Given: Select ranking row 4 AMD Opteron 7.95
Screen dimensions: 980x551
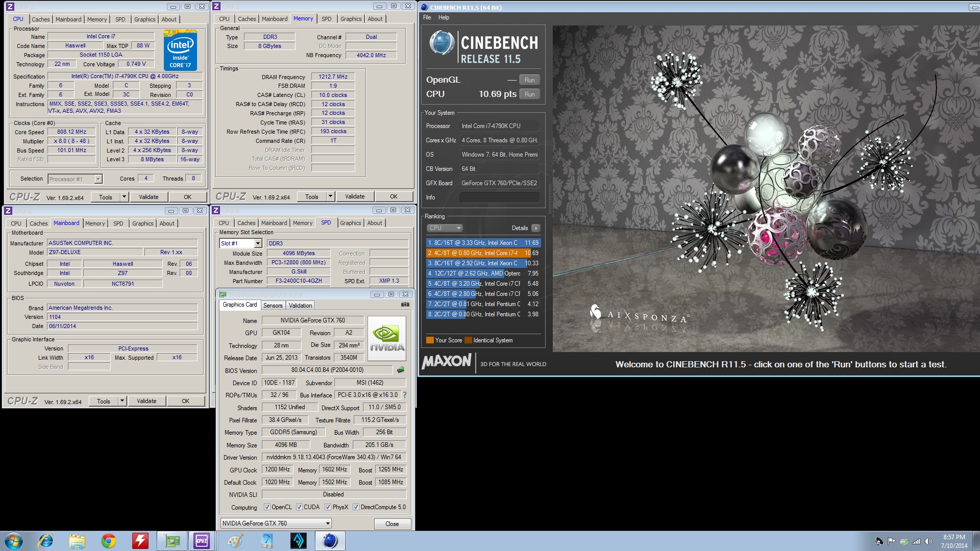Looking at the screenshot, I should [483, 273].
